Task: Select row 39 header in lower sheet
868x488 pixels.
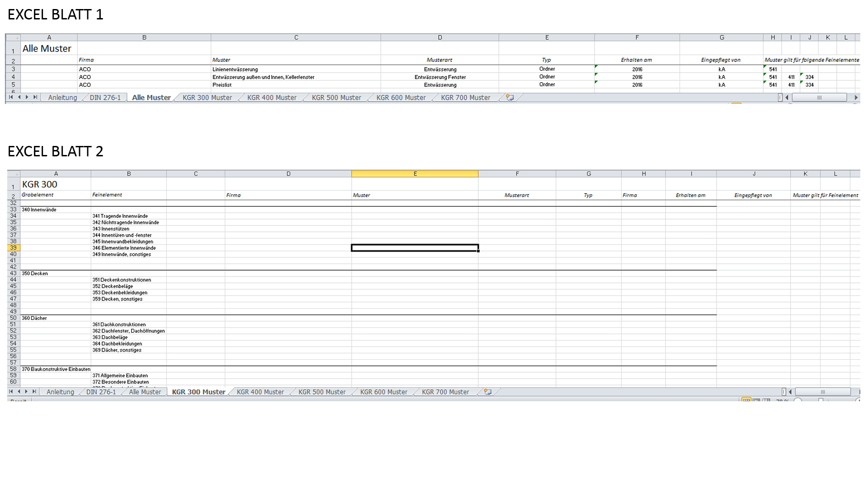Action: 13,248
